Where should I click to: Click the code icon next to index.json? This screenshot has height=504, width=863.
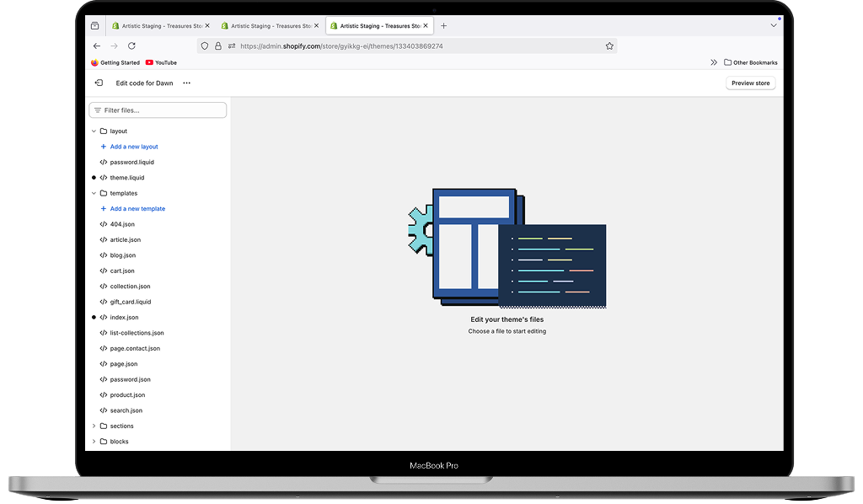point(104,318)
